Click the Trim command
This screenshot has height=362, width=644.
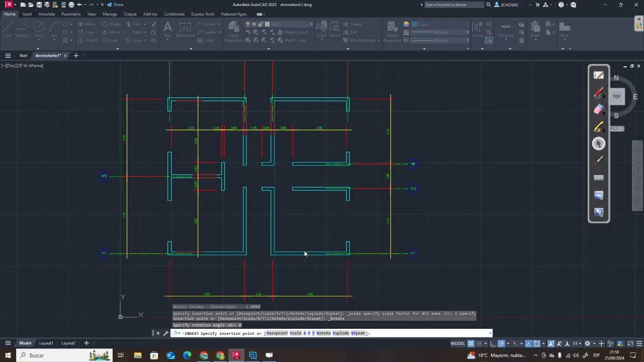(133, 24)
